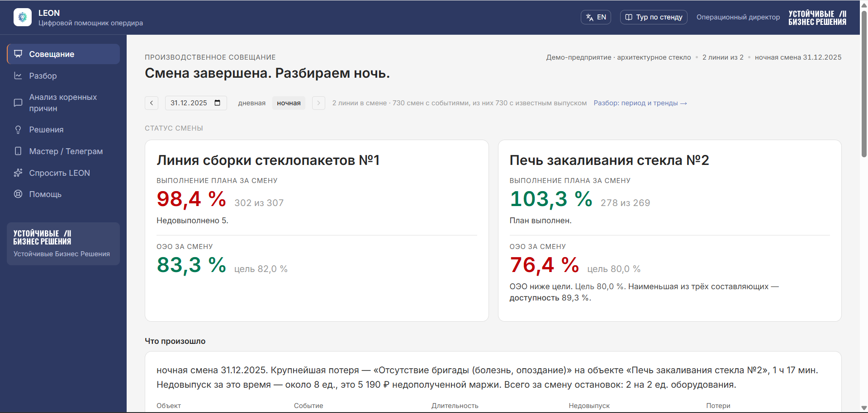Screen dimensions: 868x413
Task: Click the Устойчивые Бизнес Решения sidebar card
Action: click(x=63, y=244)
